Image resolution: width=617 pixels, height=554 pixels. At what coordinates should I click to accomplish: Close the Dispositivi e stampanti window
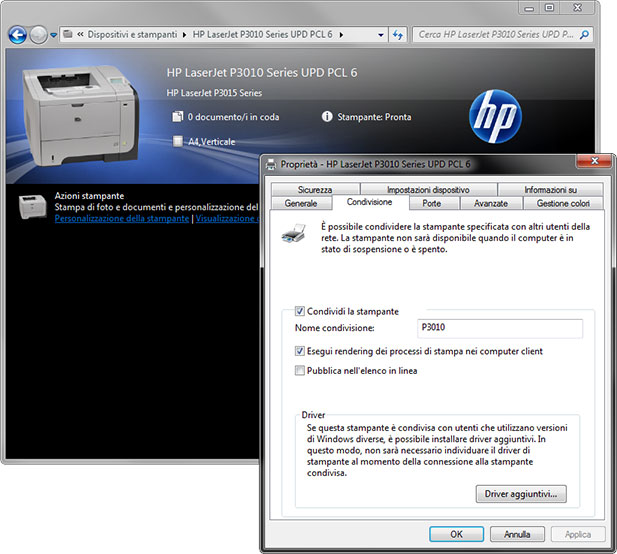click(x=577, y=8)
